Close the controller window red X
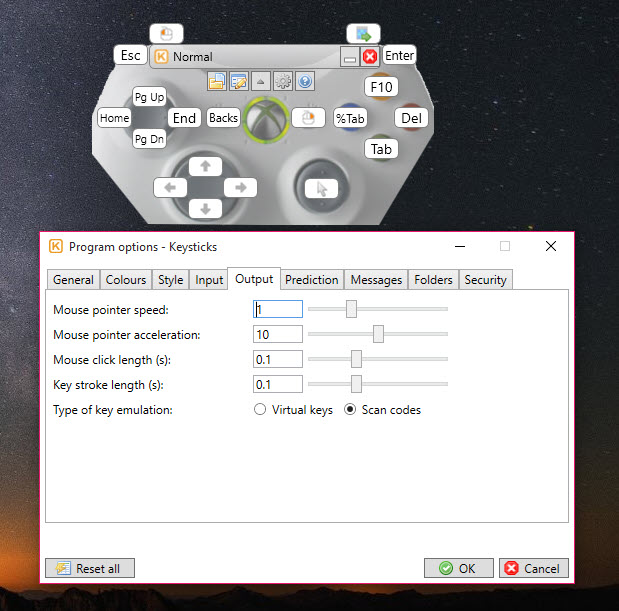Image resolution: width=619 pixels, height=611 pixels. pos(370,57)
